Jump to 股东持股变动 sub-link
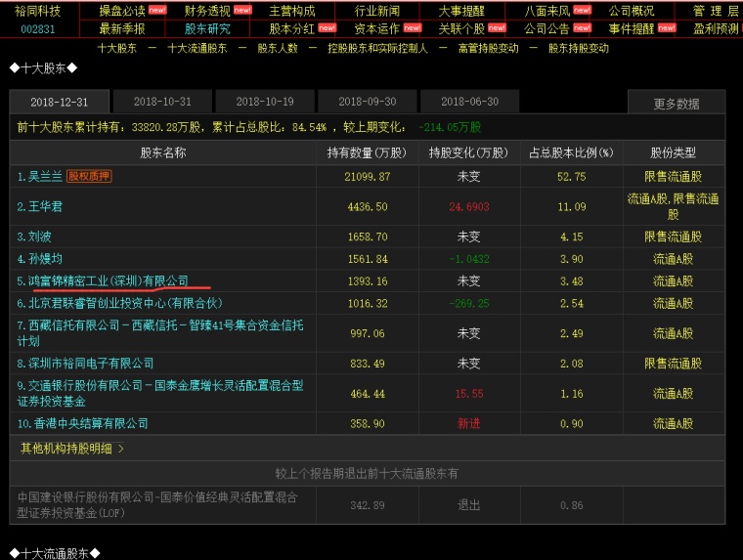The height and width of the screenshot is (560, 743). pyautogui.click(x=579, y=48)
